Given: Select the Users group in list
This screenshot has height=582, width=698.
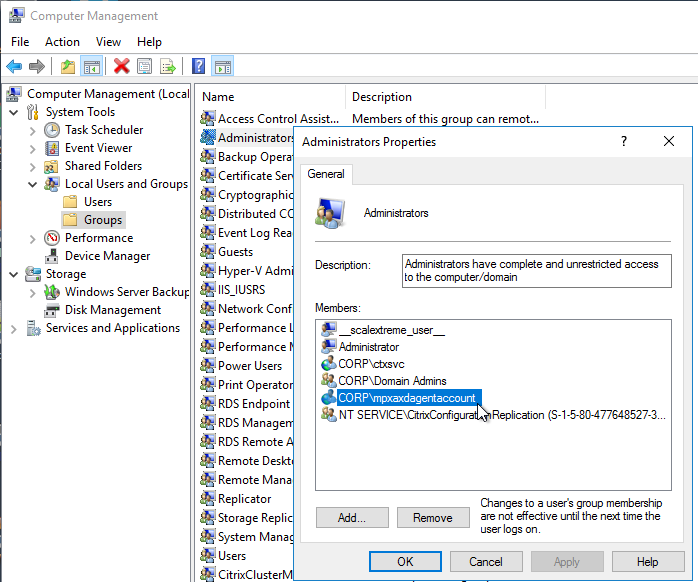Looking at the screenshot, I should tap(223, 556).
